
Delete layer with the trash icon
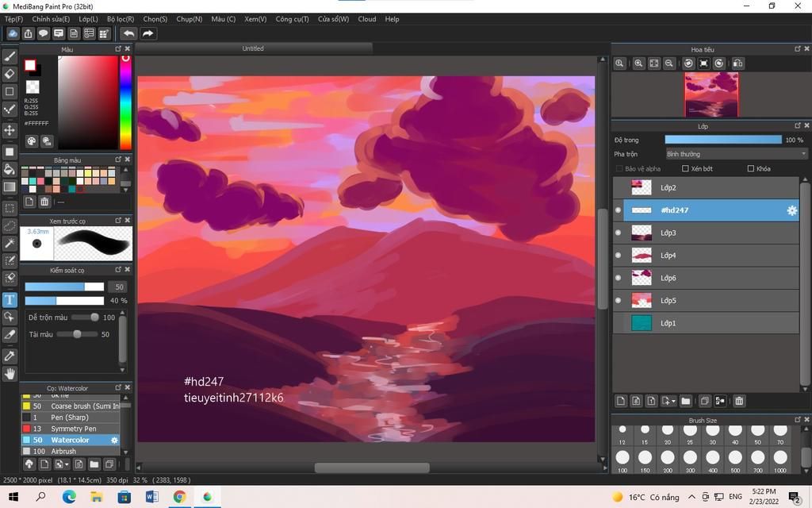(740, 401)
